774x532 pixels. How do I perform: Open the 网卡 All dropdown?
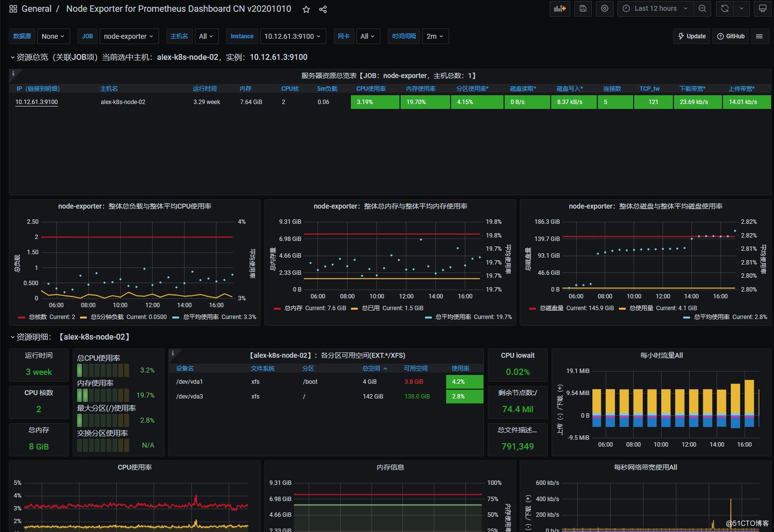368,36
